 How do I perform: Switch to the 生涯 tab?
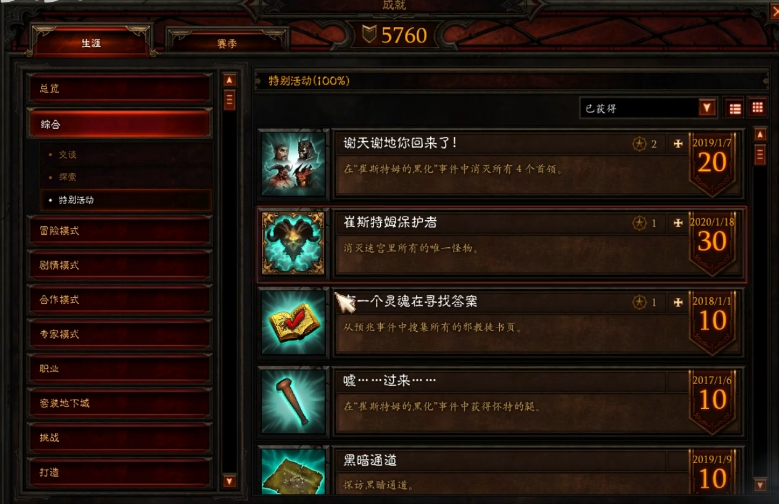coord(91,43)
